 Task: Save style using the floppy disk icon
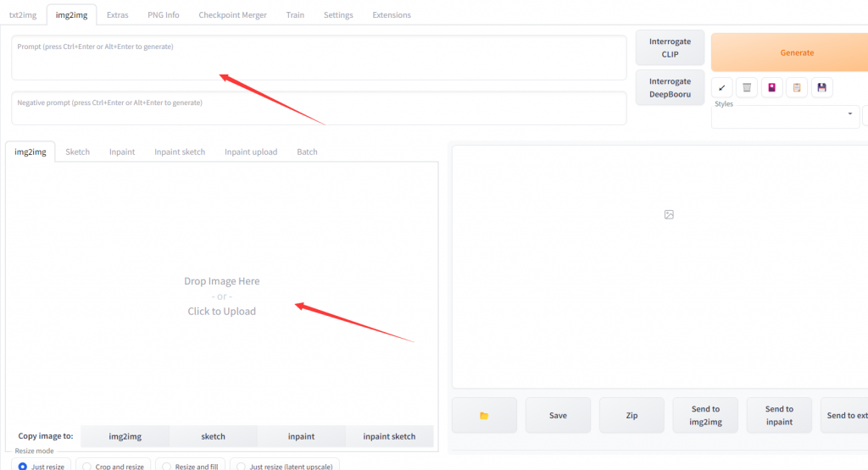tap(821, 87)
